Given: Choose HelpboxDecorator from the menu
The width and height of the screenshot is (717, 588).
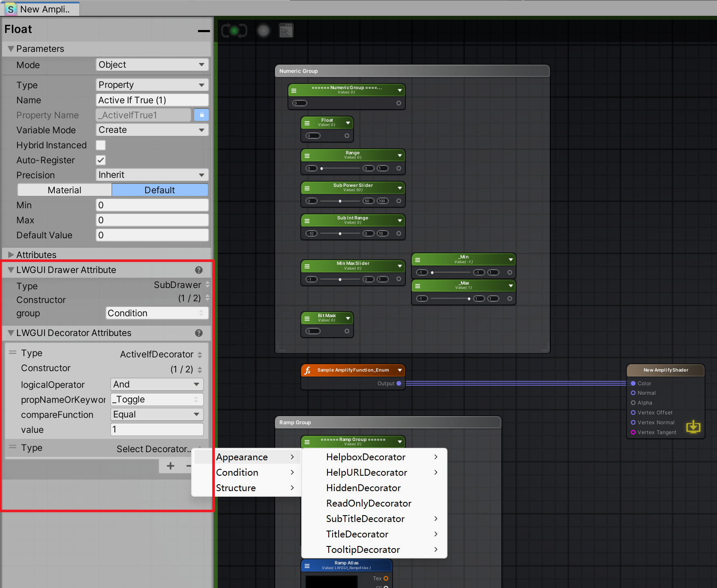Looking at the screenshot, I should [374, 457].
